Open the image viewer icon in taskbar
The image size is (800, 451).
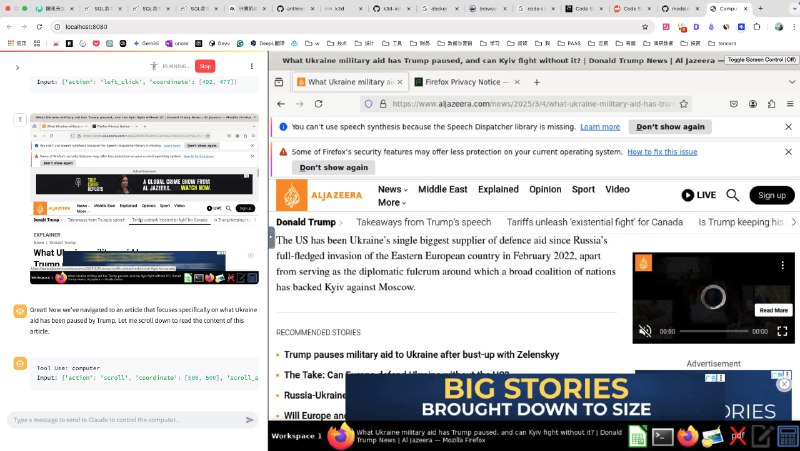tap(713, 437)
